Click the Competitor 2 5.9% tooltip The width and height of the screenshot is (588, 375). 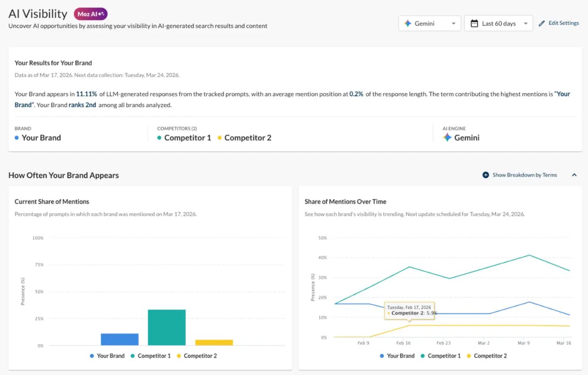[x=410, y=310]
